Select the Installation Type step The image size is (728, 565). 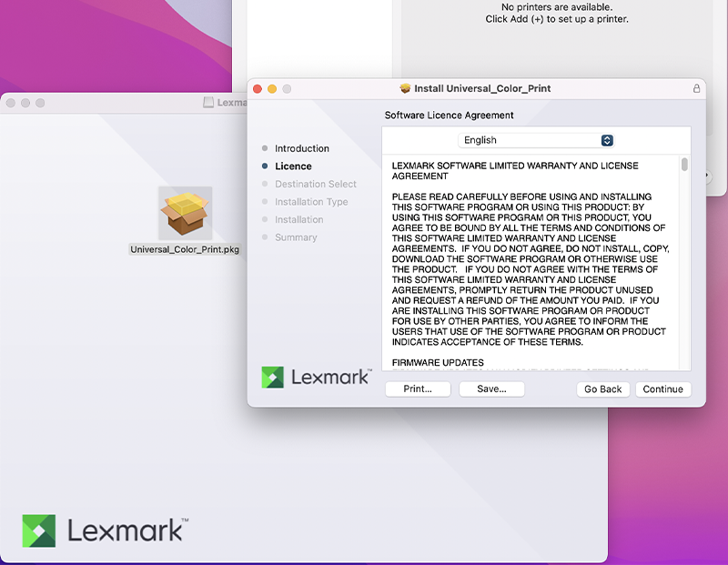(311, 202)
